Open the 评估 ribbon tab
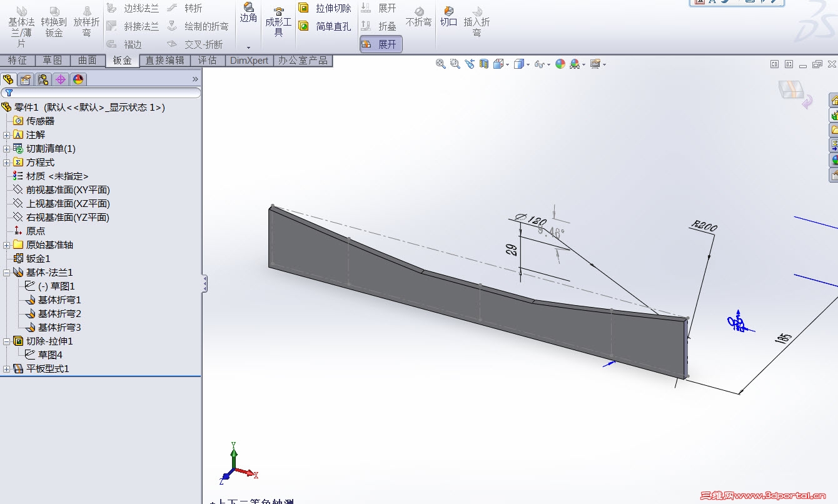Viewport: 838px width, 504px height. tap(207, 60)
